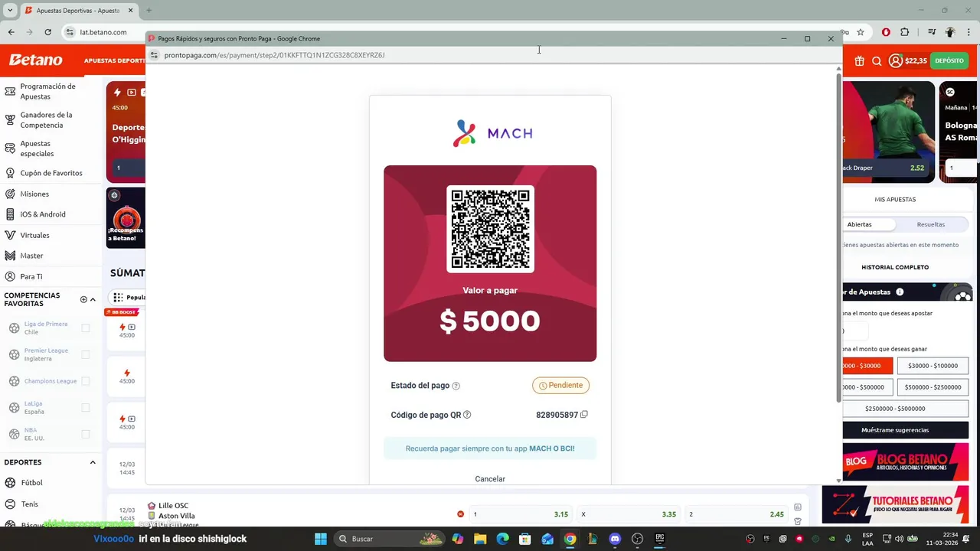Choose the $30000 - $100000 range

[933, 366]
